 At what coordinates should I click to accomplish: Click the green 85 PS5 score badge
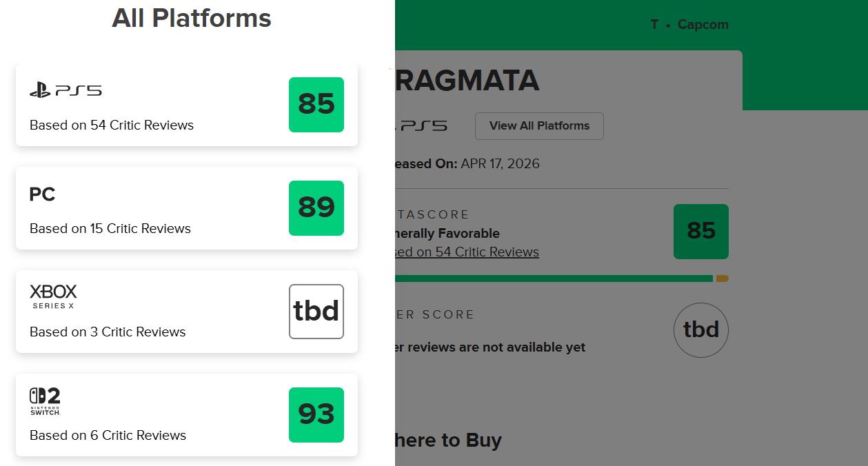tap(316, 105)
